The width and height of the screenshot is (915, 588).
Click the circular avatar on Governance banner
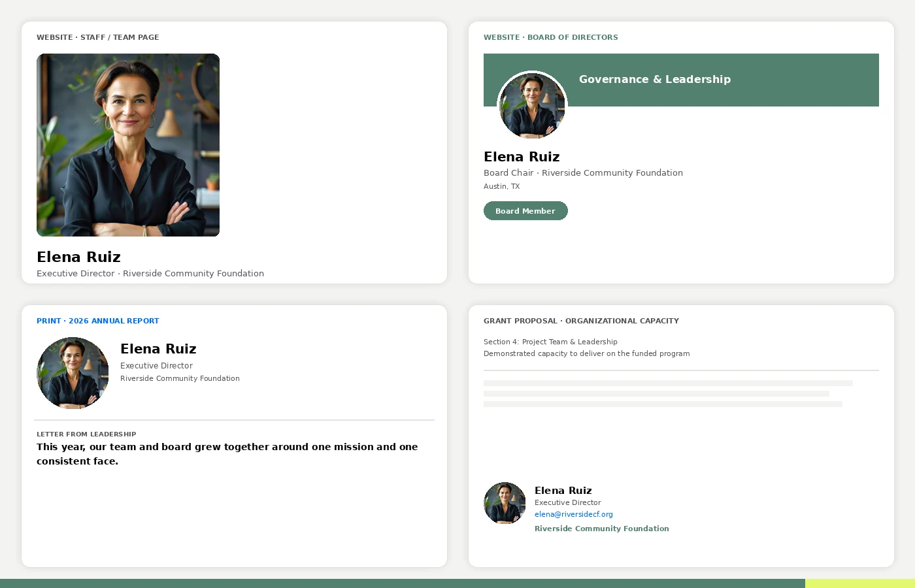click(532, 106)
